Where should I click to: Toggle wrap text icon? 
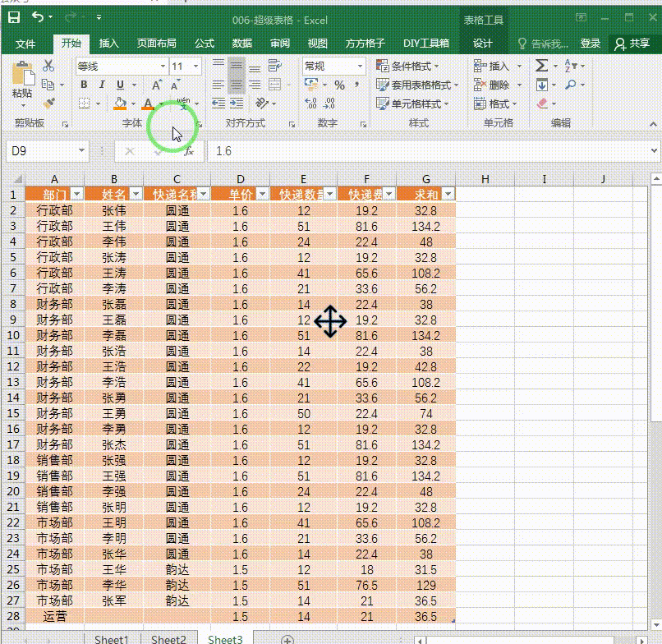pos(274,66)
